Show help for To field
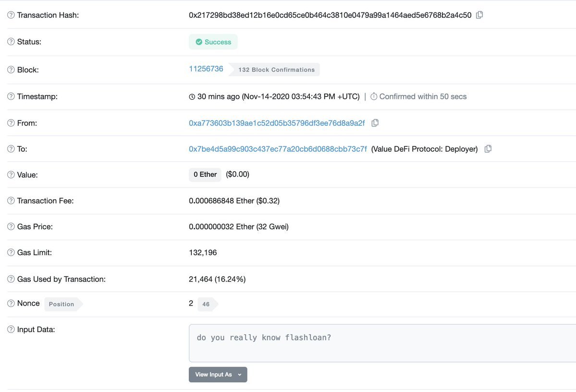The image size is (576, 392). 11,149
